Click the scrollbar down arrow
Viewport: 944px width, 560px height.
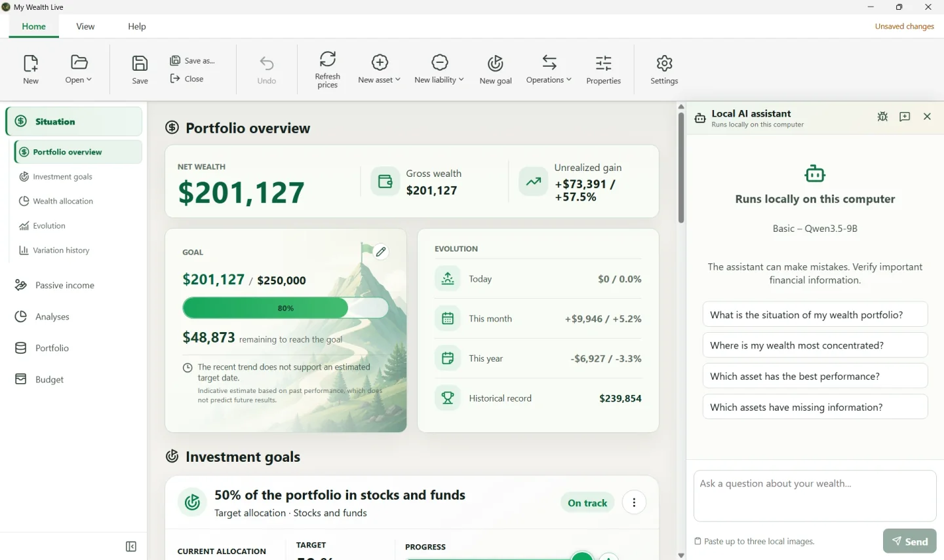[x=681, y=555]
